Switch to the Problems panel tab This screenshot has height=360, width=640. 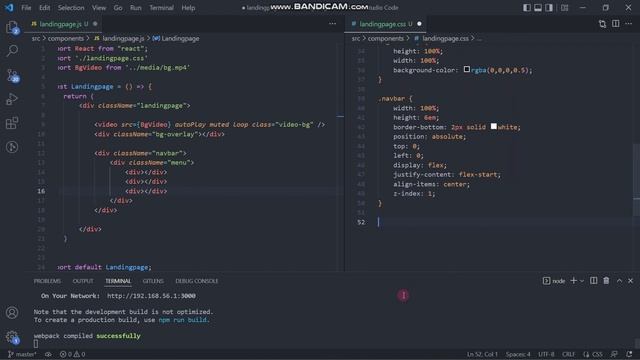(47, 281)
